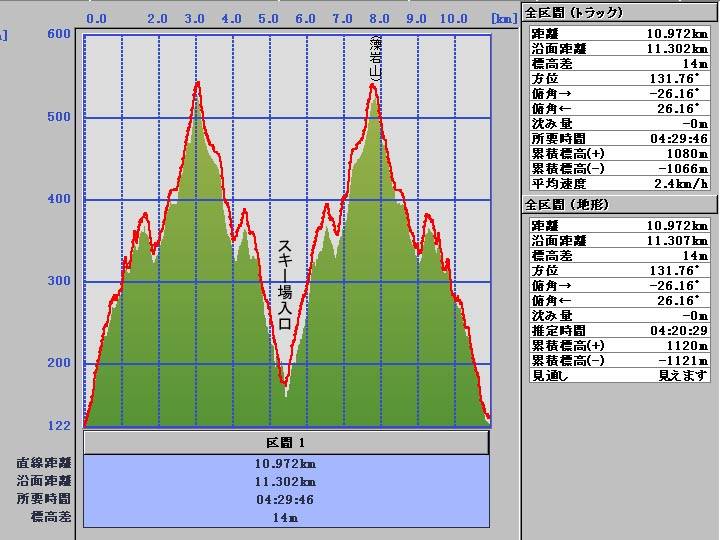This screenshot has height=540, width=720.
Task: Click the 区間 1 section header
Action: (286, 442)
